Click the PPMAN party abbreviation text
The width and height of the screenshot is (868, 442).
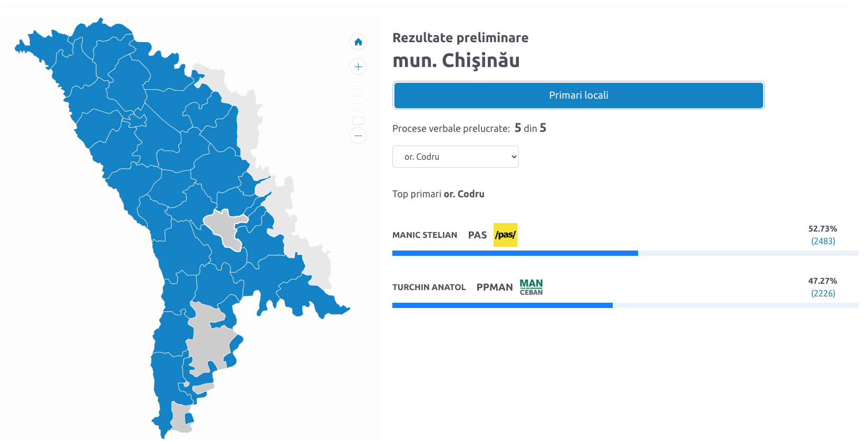(x=494, y=287)
